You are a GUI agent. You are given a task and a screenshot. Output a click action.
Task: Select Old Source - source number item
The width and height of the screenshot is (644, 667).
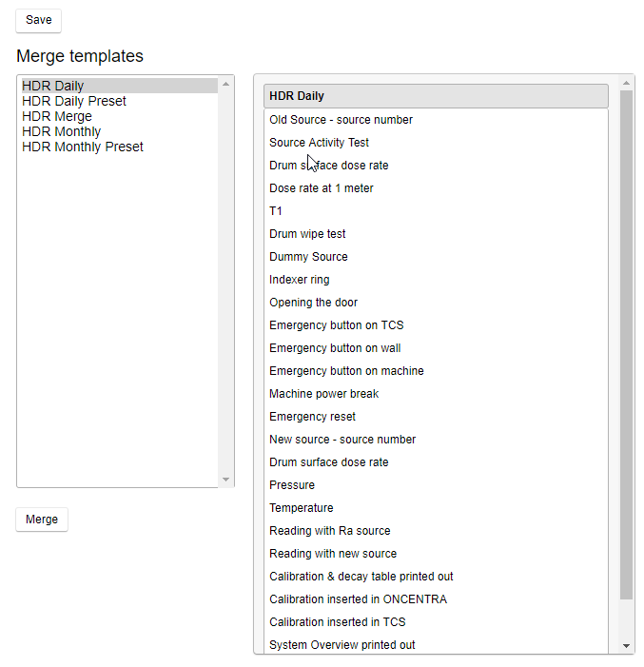click(x=436, y=120)
